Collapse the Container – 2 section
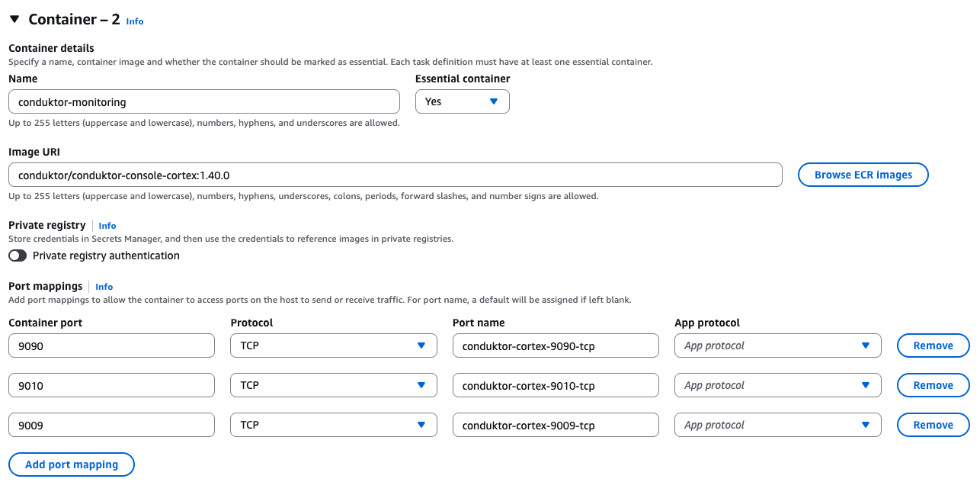The image size is (980, 482). 14,19
